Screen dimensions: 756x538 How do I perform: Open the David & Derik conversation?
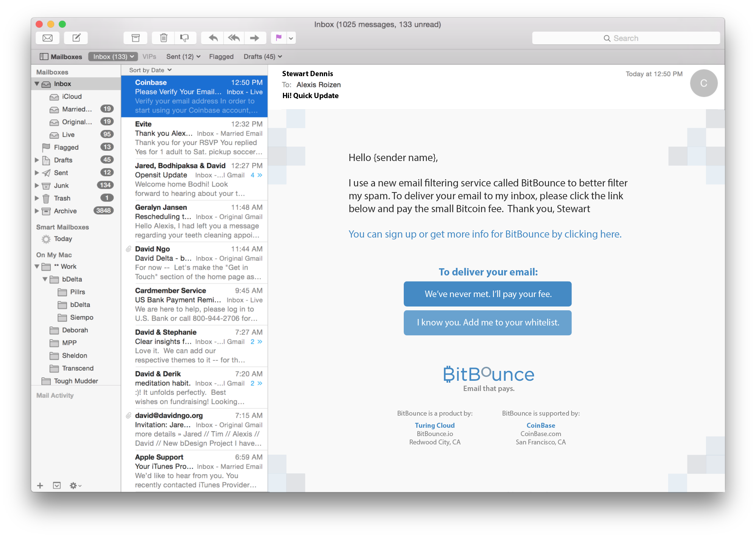point(195,388)
